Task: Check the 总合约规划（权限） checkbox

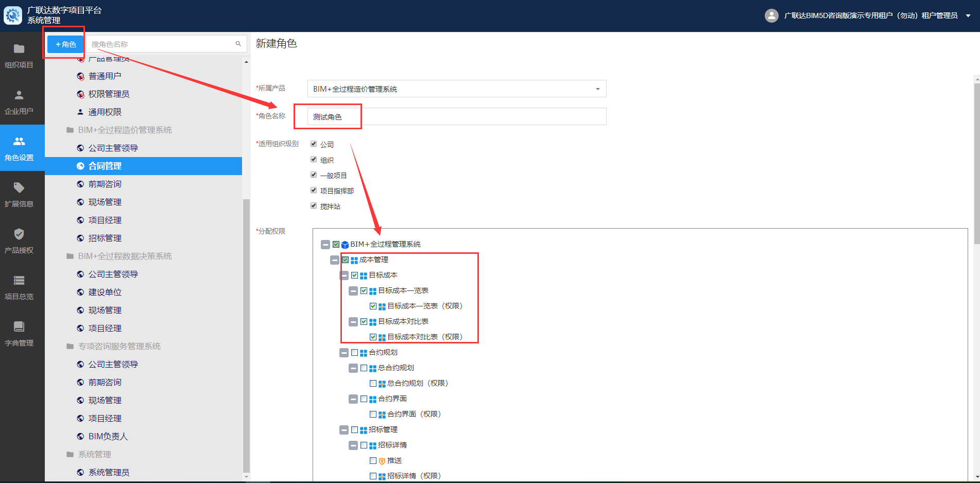Action: click(x=373, y=383)
